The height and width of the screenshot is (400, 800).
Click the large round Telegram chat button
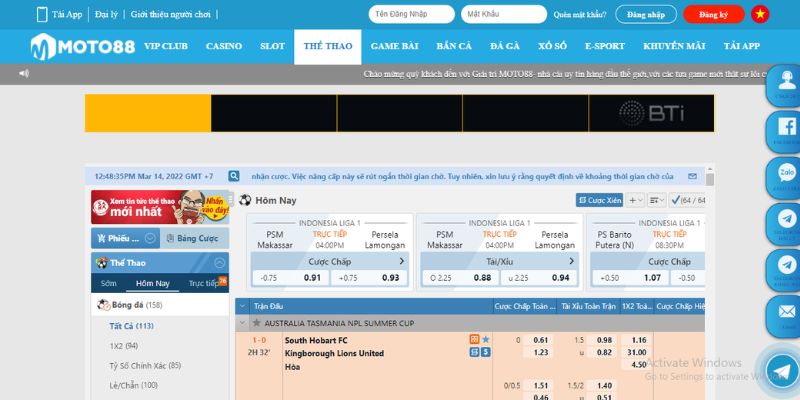point(782,371)
